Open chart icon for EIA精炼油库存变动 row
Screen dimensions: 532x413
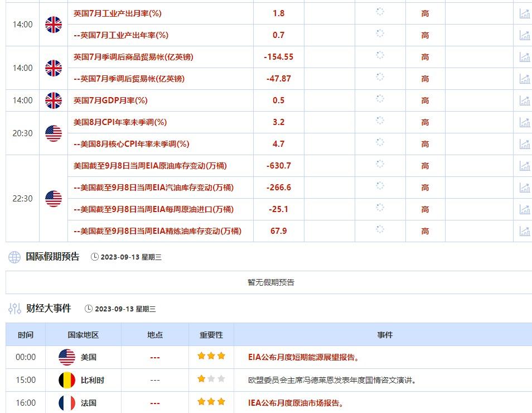point(524,231)
